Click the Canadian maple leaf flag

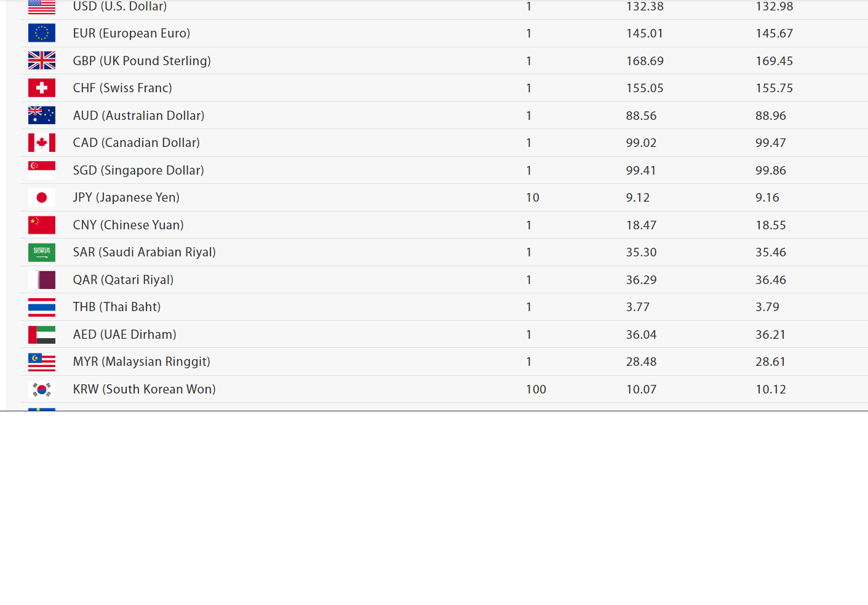(42, 143)
